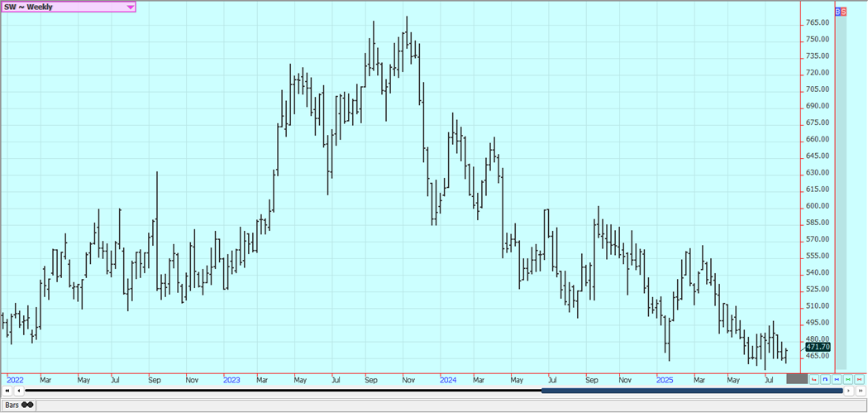Step chart forward with single right arrow

point(849,391)
